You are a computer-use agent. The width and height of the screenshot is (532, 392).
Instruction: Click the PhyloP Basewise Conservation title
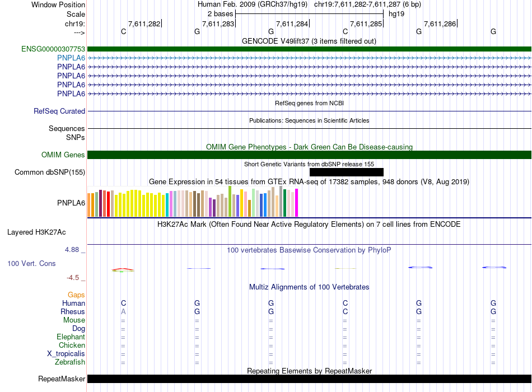[x=309, y=250]
